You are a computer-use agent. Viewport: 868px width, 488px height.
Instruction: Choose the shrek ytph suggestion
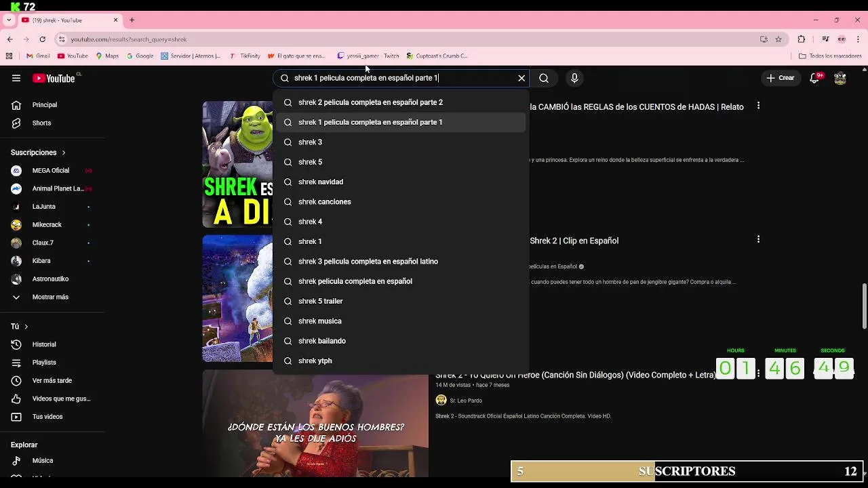pos(401,361)
